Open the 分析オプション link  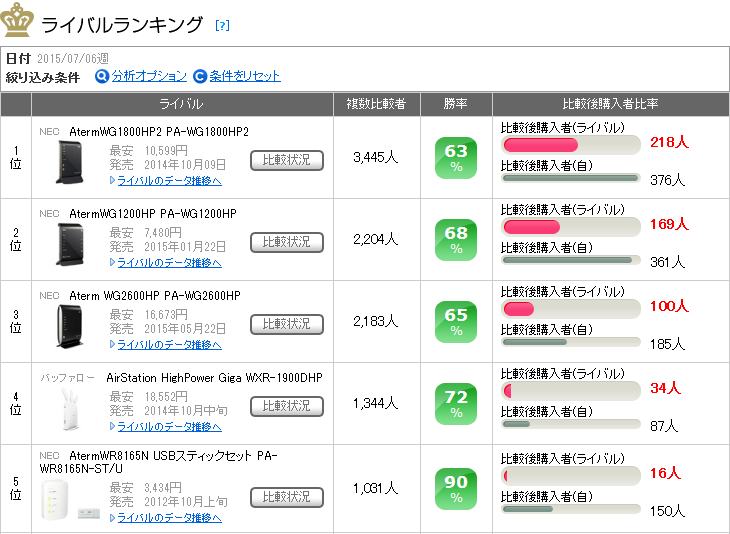click(x=149, y=76)
